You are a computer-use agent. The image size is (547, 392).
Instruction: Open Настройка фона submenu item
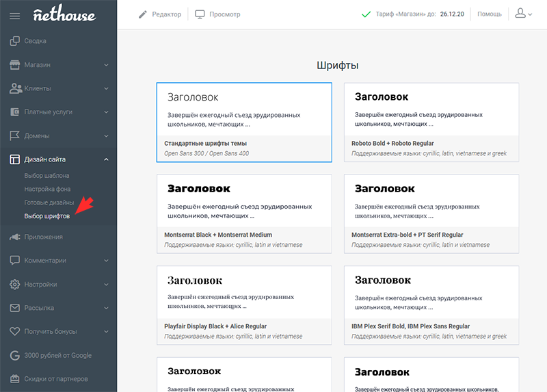(x=47, y=190)
